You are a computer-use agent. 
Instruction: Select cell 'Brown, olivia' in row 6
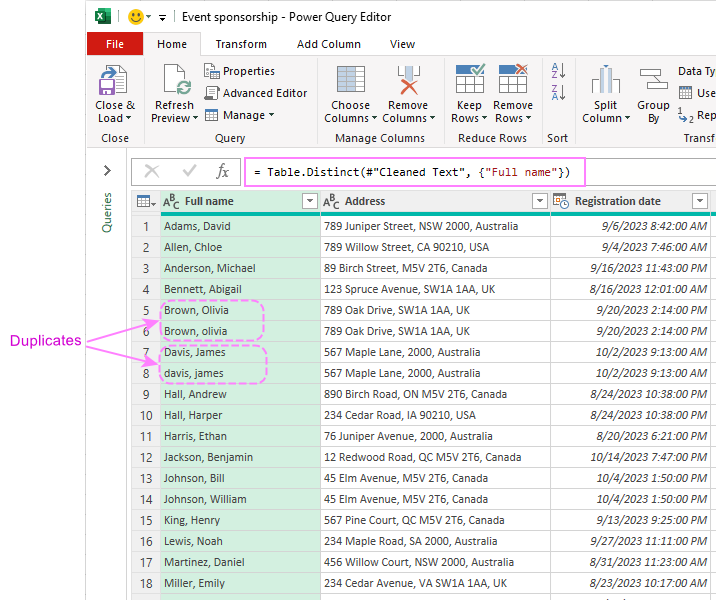coord(240,331)
